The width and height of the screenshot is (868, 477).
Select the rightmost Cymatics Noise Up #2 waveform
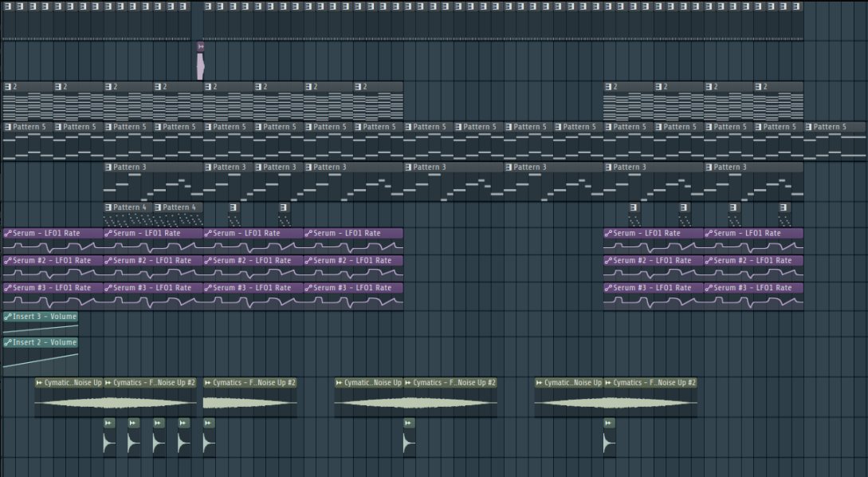pos(650,404)
